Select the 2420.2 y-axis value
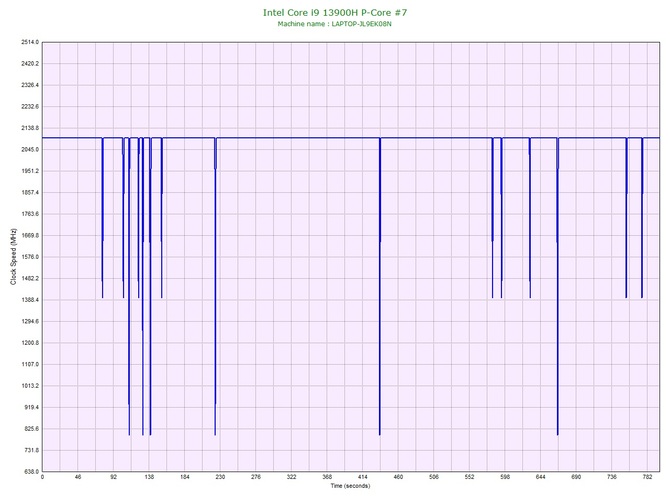This screenshot has width=670, height=503. coord(30,63)
